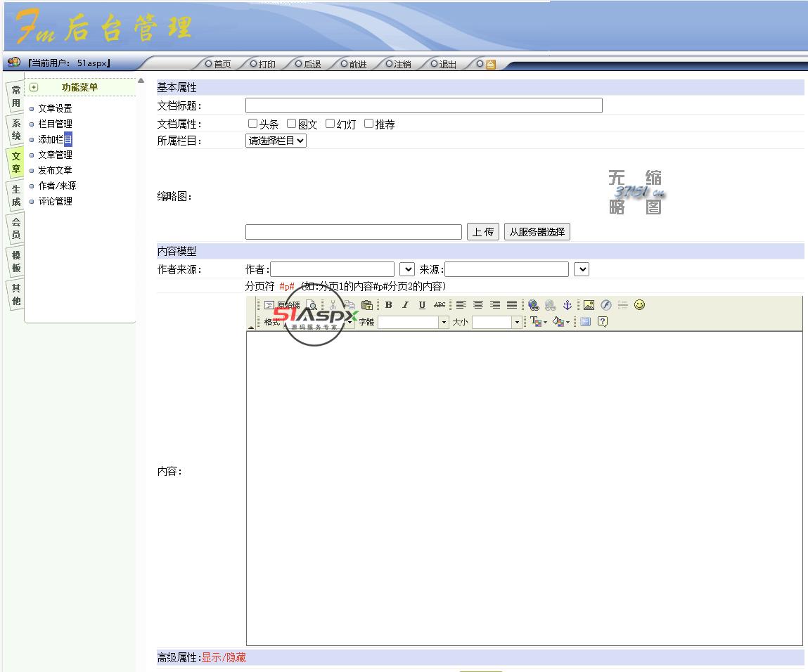Open the author (作者) preset dropdown
The height and width of the screenshot is (672, 808).
click(x=406, y=269)
